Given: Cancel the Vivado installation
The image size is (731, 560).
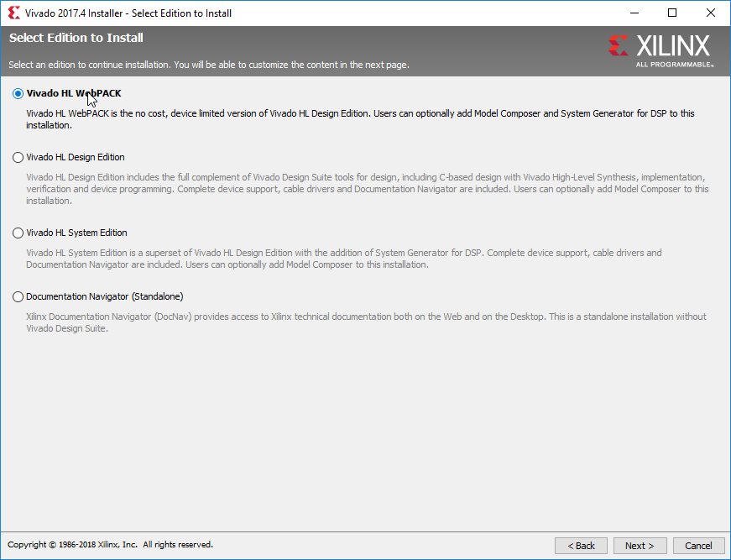Looking at the screenshot, I should click(698, 546).
